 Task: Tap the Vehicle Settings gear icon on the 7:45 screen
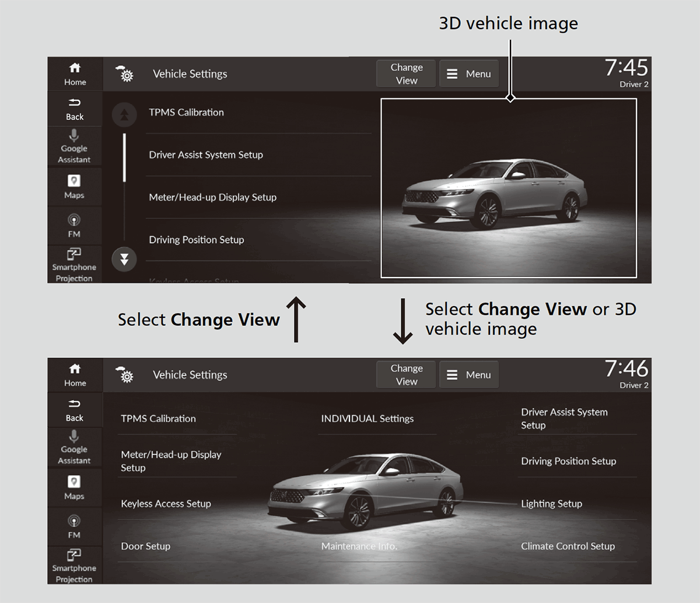tap(125, 74)
